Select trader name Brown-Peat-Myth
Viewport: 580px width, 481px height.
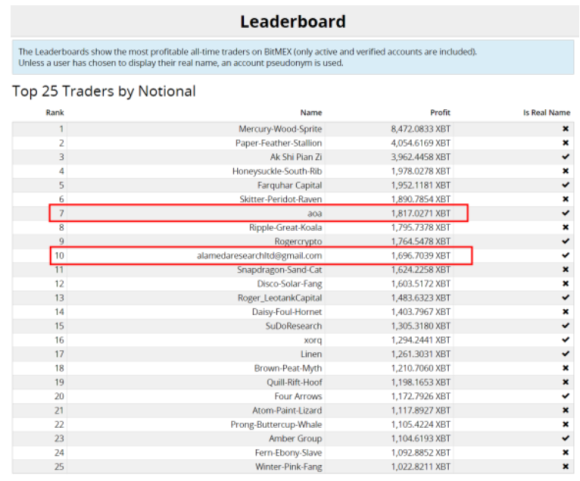(x=288, y=368)
